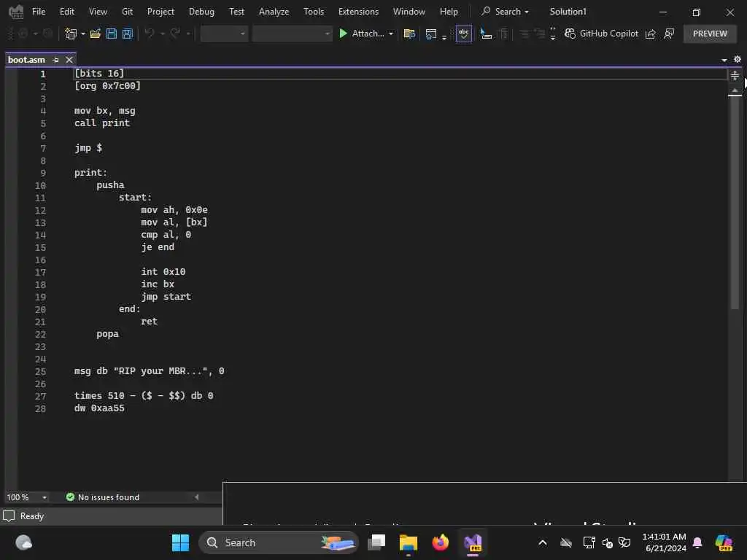The height and width of the screenshot is (560, 747).
Task: Open the Edit menu
Action: pyautogui.click(x=66, y=12)
